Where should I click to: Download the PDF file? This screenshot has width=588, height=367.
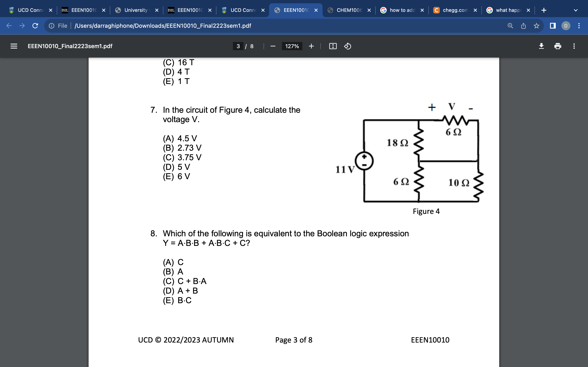(x=542, y=46)
